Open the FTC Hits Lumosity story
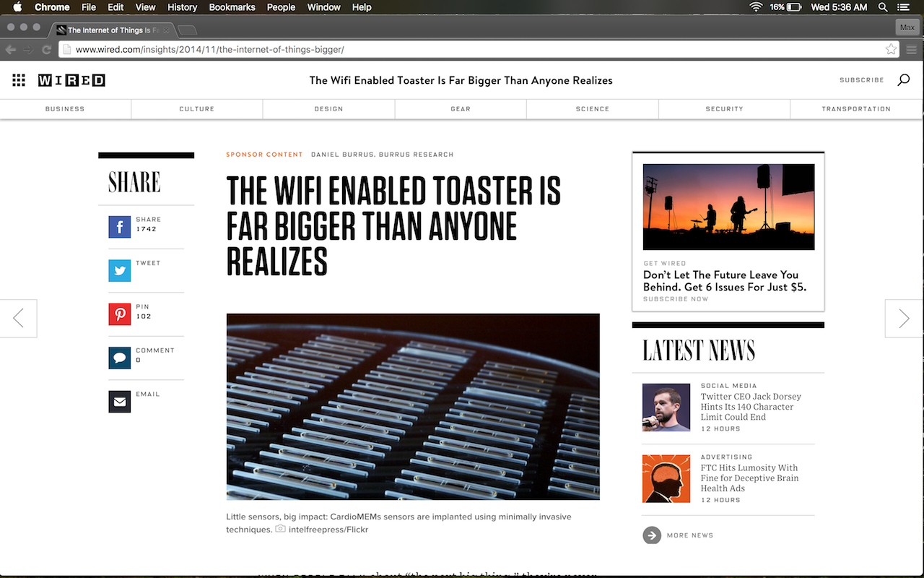Screen dimensions: 924x578 click(x=749, y=478)
